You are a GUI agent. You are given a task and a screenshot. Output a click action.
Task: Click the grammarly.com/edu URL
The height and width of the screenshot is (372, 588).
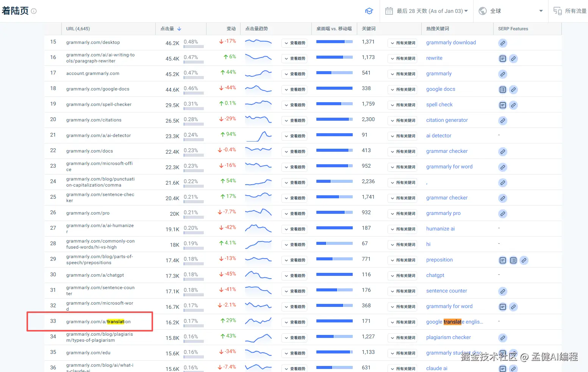coord(88,353)
